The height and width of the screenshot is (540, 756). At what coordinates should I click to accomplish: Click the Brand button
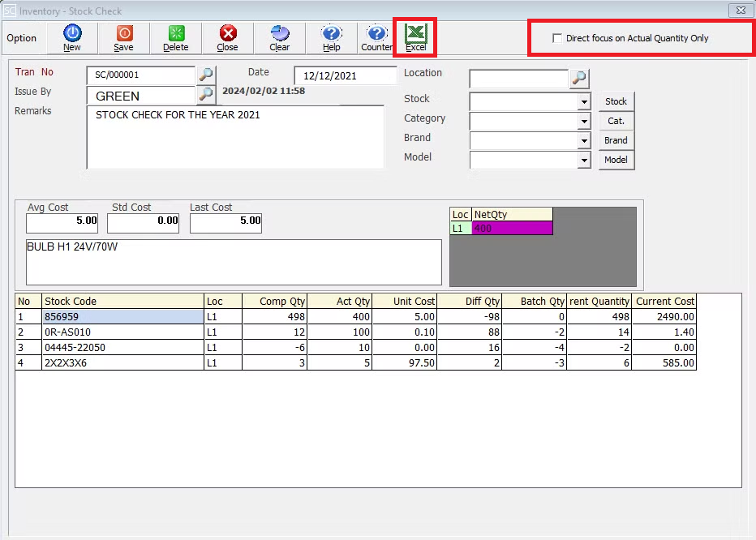(616, 140)
